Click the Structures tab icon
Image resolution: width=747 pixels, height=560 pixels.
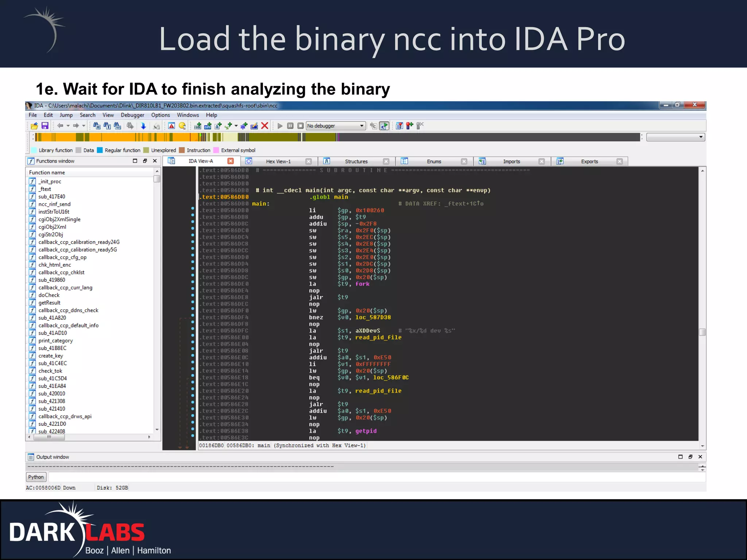[x=327, y=161]
